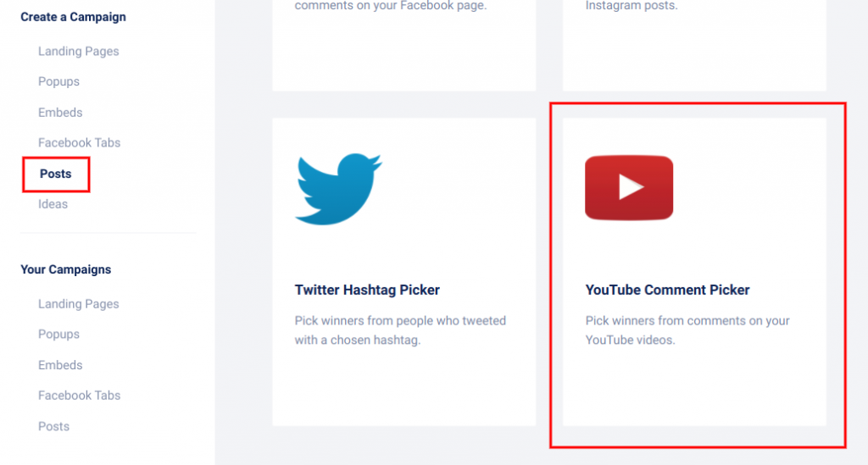This screenshot has width=868, height=465.
Task: Select Posts under Create a Campaign
Action: click(55, 174)
